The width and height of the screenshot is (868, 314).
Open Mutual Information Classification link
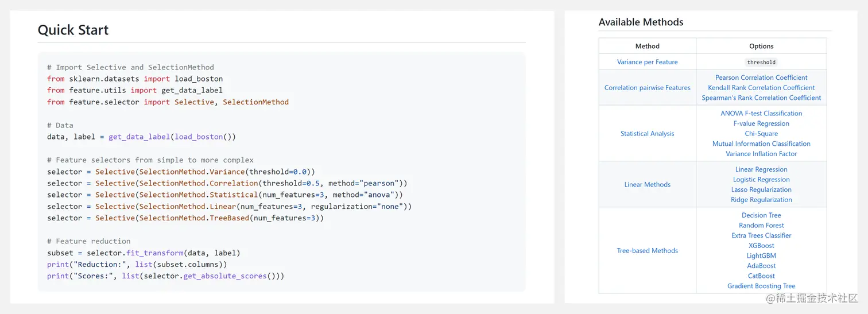761,144
